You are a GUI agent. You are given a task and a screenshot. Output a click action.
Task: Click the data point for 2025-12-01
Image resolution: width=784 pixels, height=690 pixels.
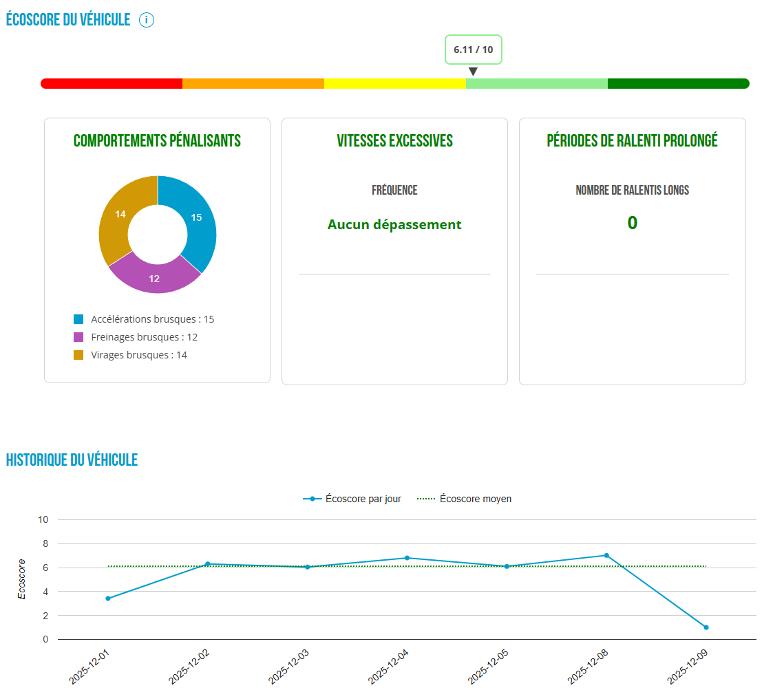(x=108, y=599)
